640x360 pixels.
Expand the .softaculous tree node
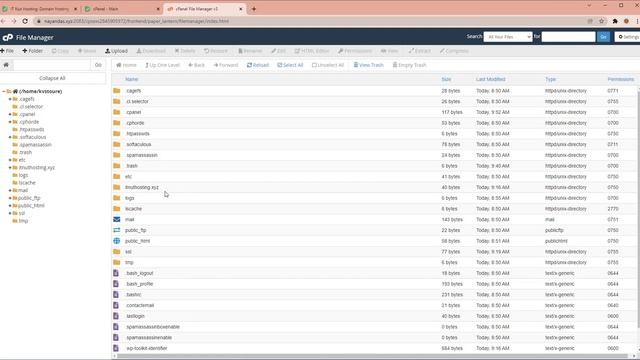pyautogui.click(x=10, y=137)
